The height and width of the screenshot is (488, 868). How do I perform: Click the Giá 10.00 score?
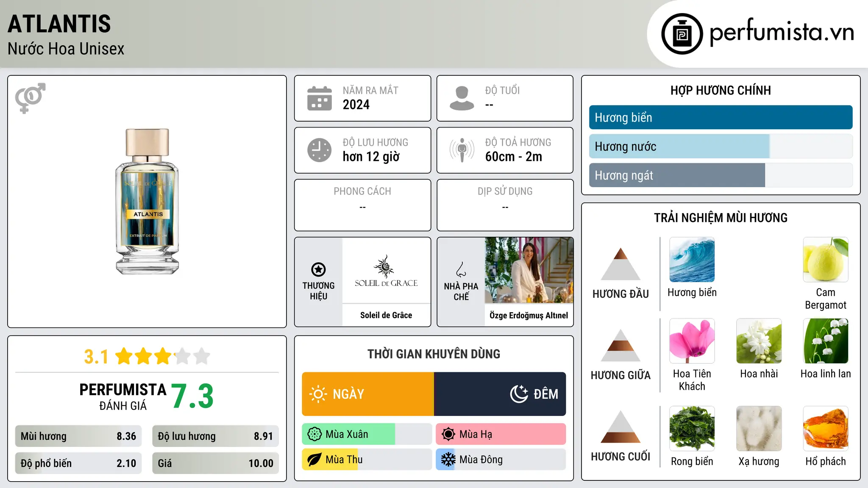coord(215,463)
